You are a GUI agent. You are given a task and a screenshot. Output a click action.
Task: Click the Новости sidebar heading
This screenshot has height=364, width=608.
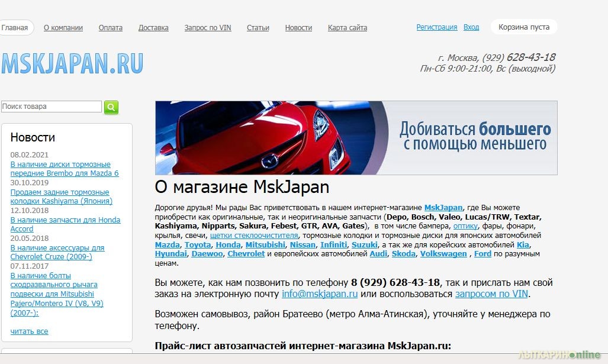pos(33,137)
